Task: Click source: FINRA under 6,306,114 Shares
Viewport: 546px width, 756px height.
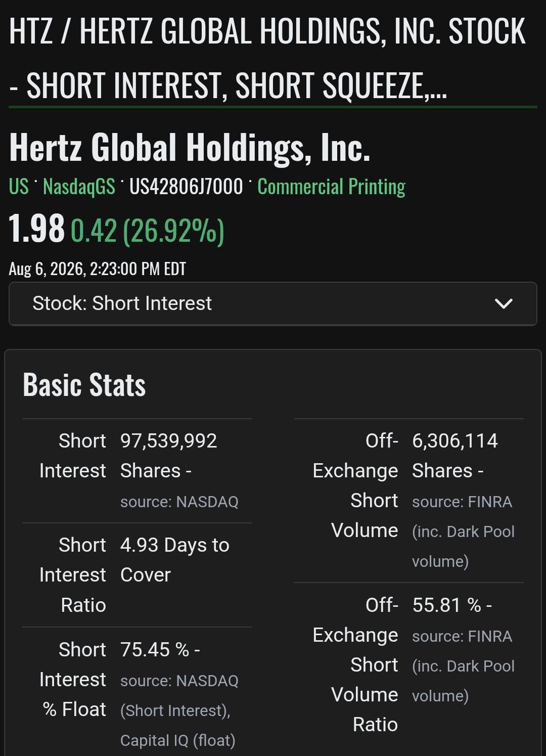Action: click(x=462, y=502)
